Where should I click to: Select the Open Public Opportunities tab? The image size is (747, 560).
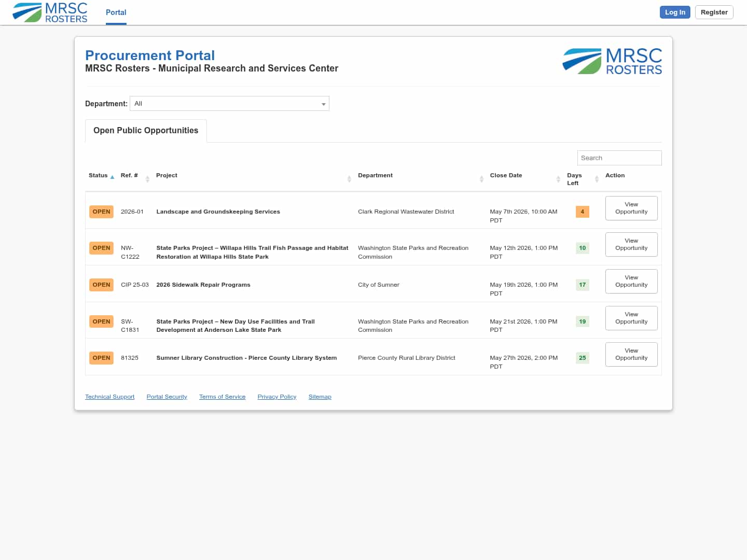pos(146,131)
